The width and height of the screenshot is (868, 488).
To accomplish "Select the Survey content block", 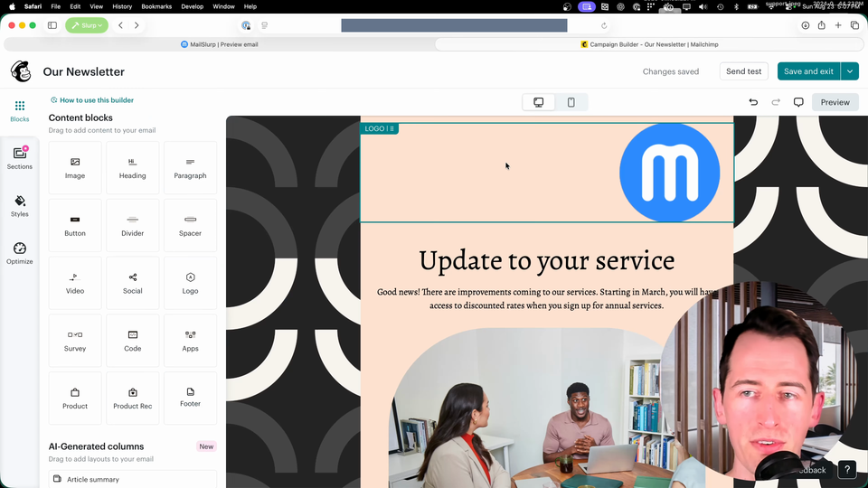I will 75,341.
